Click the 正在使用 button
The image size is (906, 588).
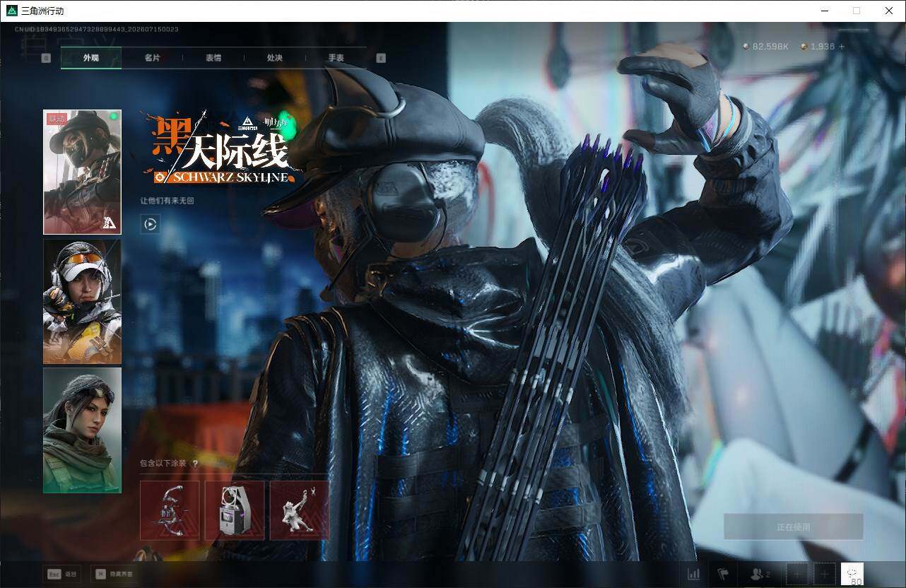click(794, 527)
